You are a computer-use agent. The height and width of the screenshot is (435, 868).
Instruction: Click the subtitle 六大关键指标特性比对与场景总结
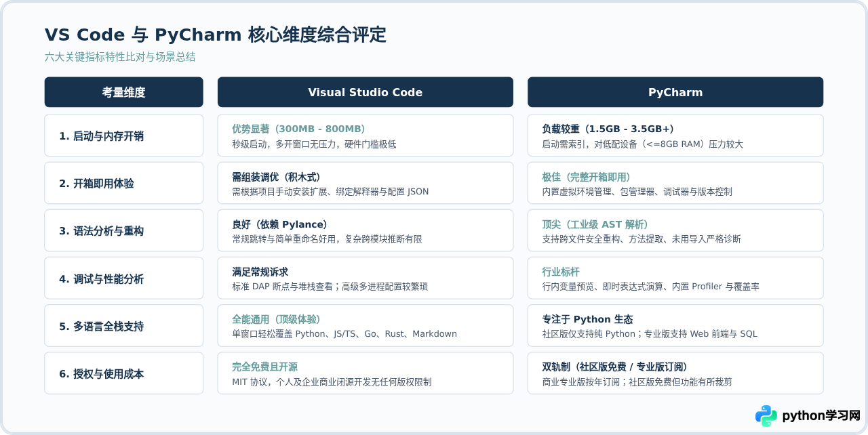coord(120,57)
